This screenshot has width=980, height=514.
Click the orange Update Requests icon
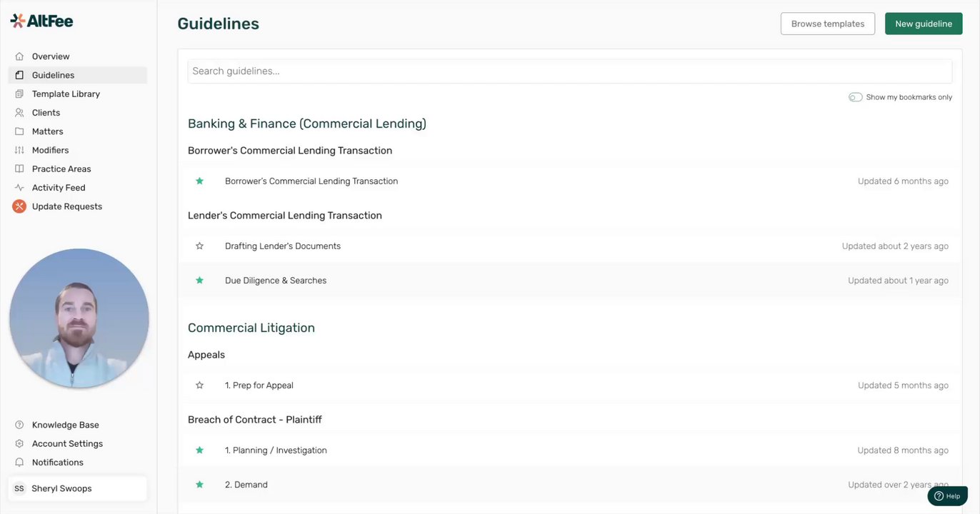pyautogui.click(x=19, y=206)
